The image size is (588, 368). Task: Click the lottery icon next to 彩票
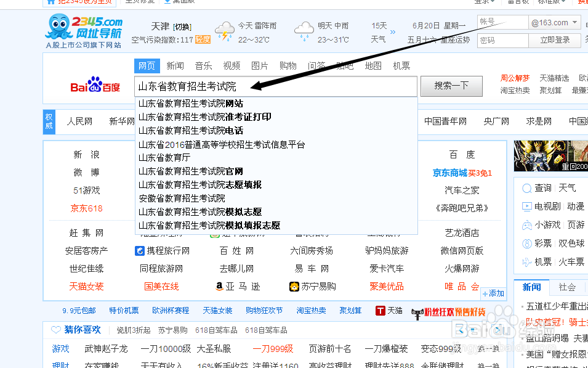(527, 243)
